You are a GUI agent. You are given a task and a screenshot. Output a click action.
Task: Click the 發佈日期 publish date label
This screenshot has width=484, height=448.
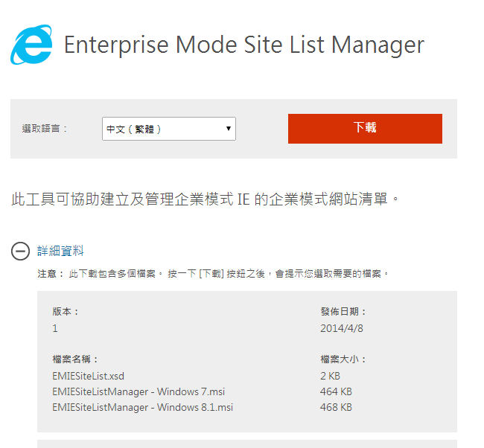(343, 312)
